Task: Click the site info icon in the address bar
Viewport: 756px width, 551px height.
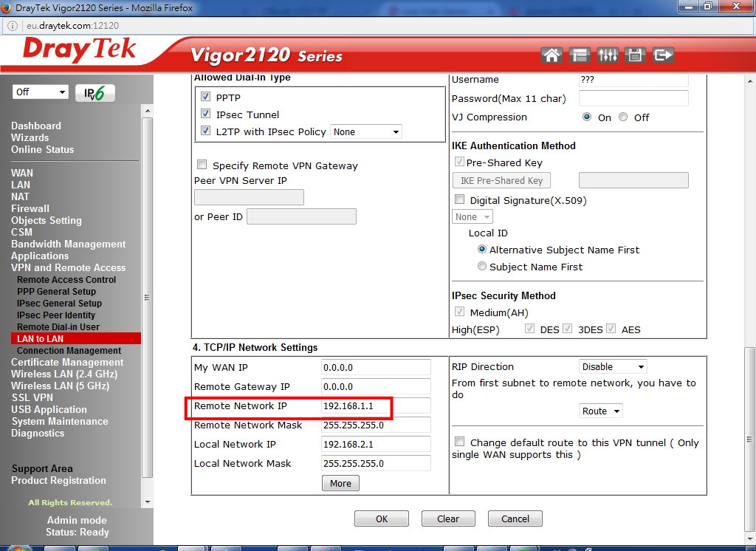Action: (x=13, y=24)
